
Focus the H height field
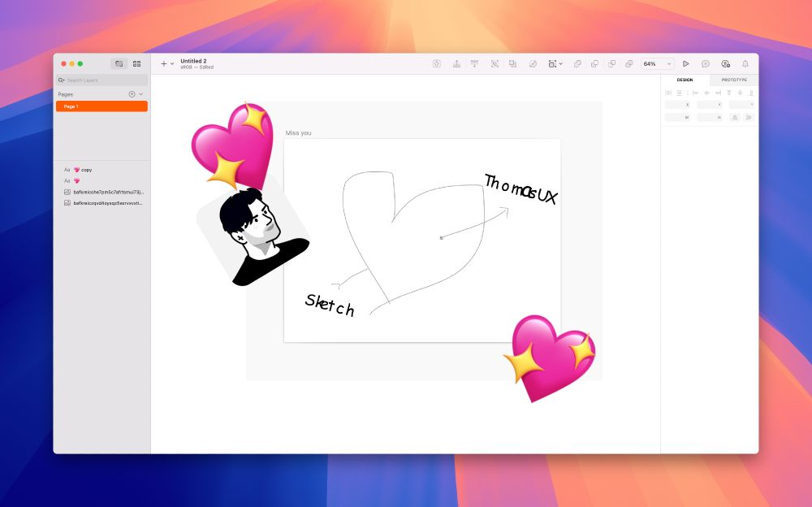(710, 118)
